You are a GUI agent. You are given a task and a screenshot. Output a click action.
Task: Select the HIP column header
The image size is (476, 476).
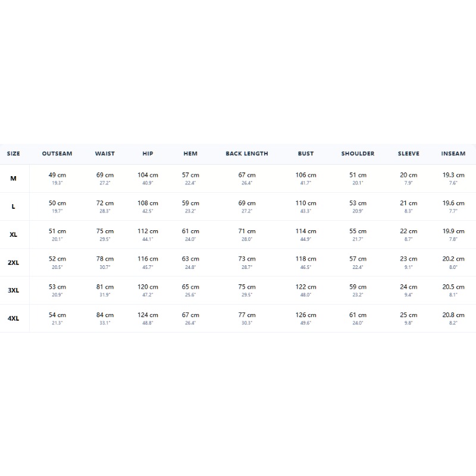click(x=148, y=154)
